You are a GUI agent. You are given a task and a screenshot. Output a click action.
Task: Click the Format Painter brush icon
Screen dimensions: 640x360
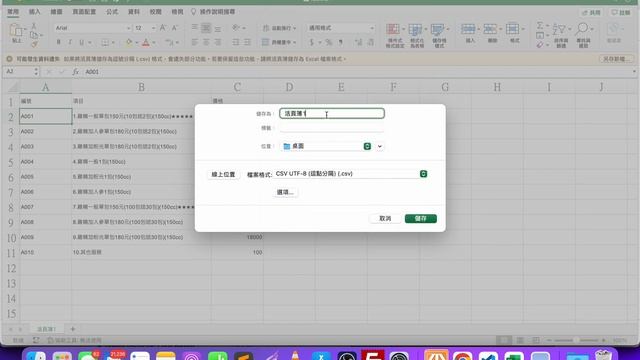tap(34, 44)
